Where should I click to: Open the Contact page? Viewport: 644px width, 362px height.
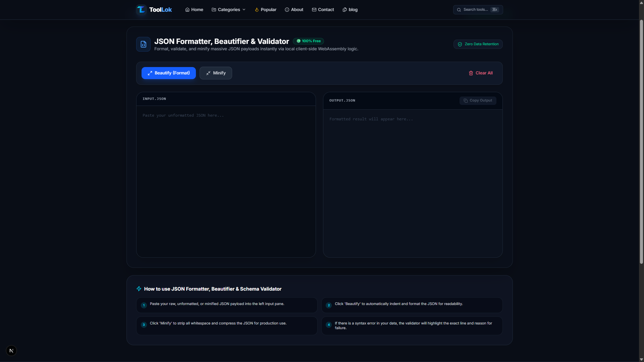(x=323, y=10)
